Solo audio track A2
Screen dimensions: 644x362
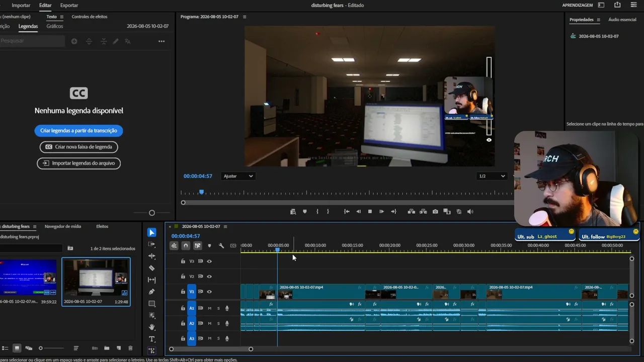[x=218, y=323]
